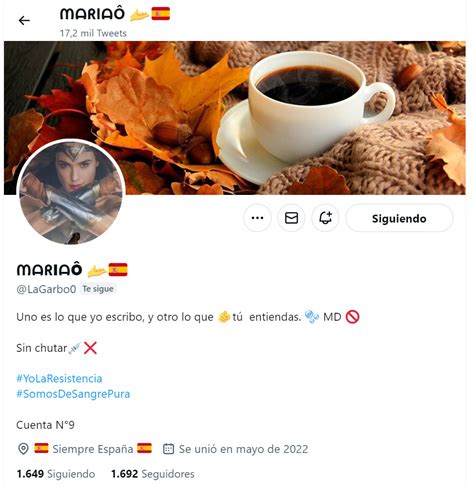Click the red prohibited sign in bio
Screen dimensions: 474x487
[352, 317]
